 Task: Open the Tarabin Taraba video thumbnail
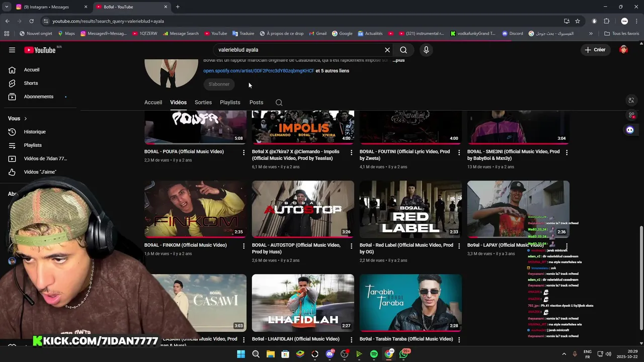411,303
